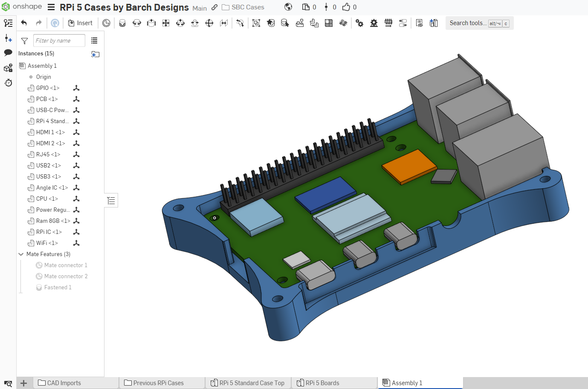588x389 pixels.
Task: Click the Search tools box
Action: [x=480, y=23]
